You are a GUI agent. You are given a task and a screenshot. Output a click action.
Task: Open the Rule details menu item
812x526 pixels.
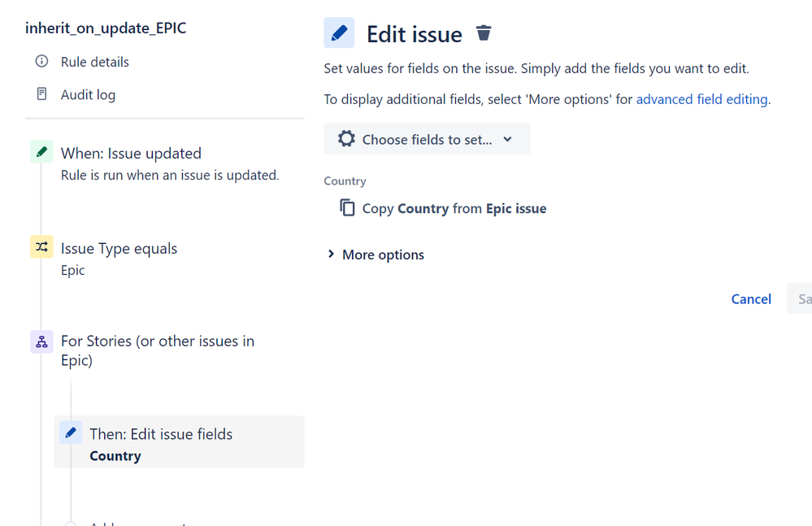(94, 62)
